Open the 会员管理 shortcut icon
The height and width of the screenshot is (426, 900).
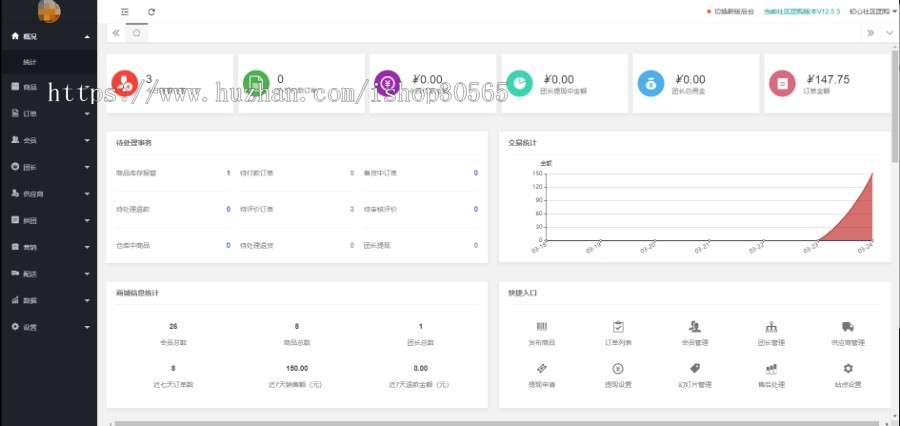[695, 327]
